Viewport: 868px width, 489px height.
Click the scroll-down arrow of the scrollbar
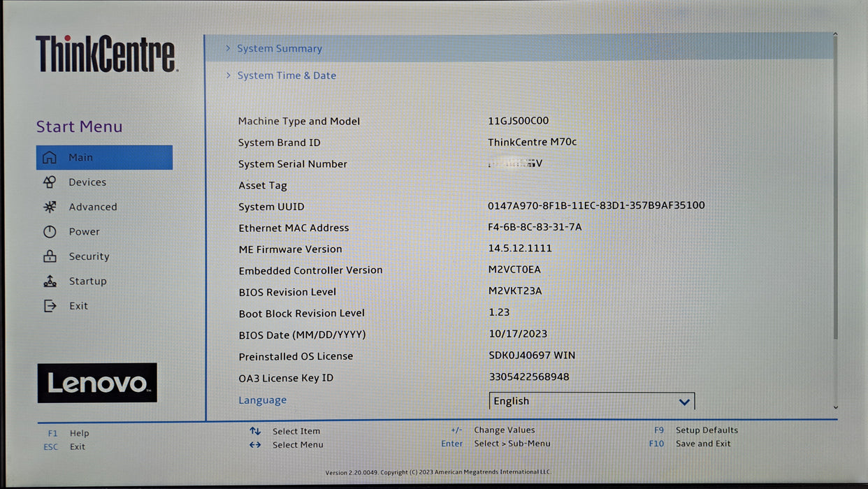point(835,407)
